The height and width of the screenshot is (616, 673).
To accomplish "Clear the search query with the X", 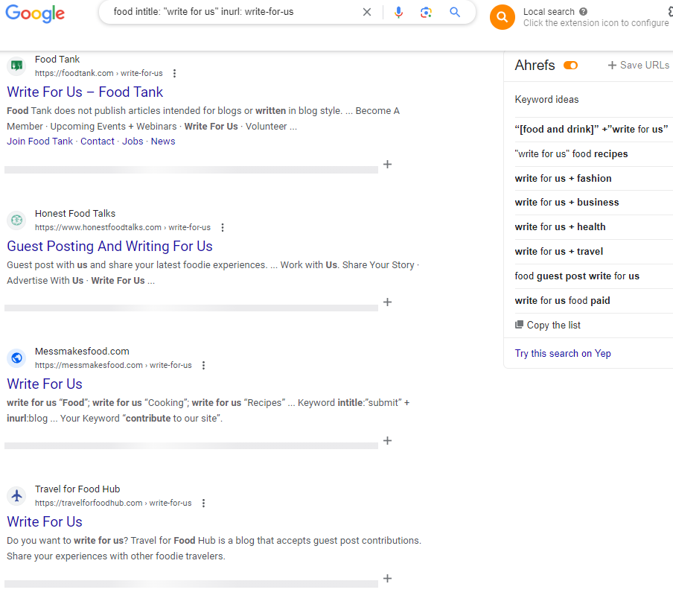I will (367, 12).
